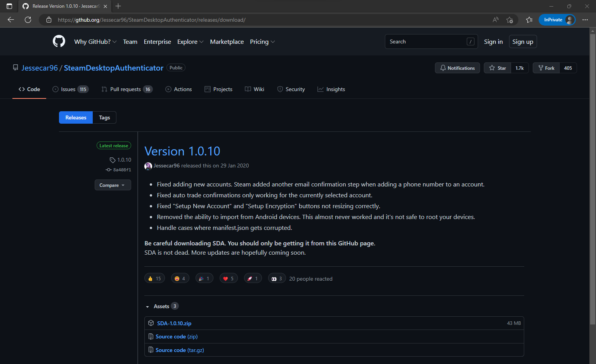Click Jessecar96 avatar next to release date
This screenshot has height=364, width=596.
(x=148, y=166)
